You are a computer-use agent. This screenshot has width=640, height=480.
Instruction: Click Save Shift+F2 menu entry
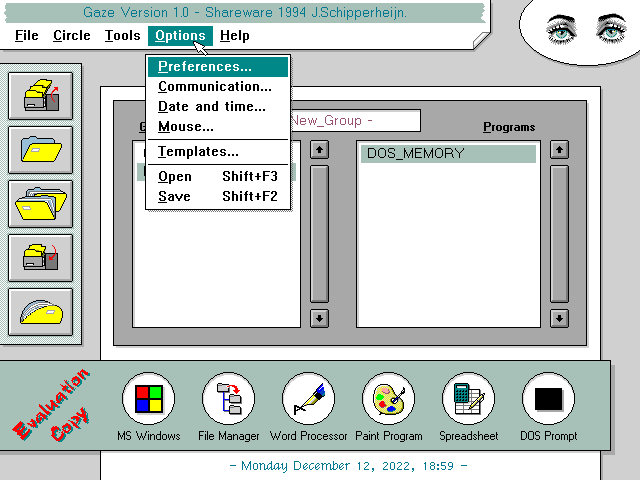218,196
